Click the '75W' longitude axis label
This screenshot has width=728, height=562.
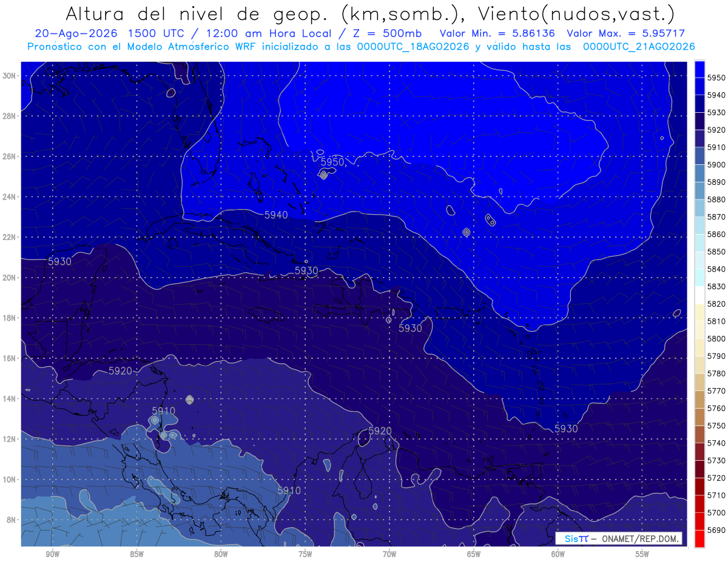(x=305, y=555)
